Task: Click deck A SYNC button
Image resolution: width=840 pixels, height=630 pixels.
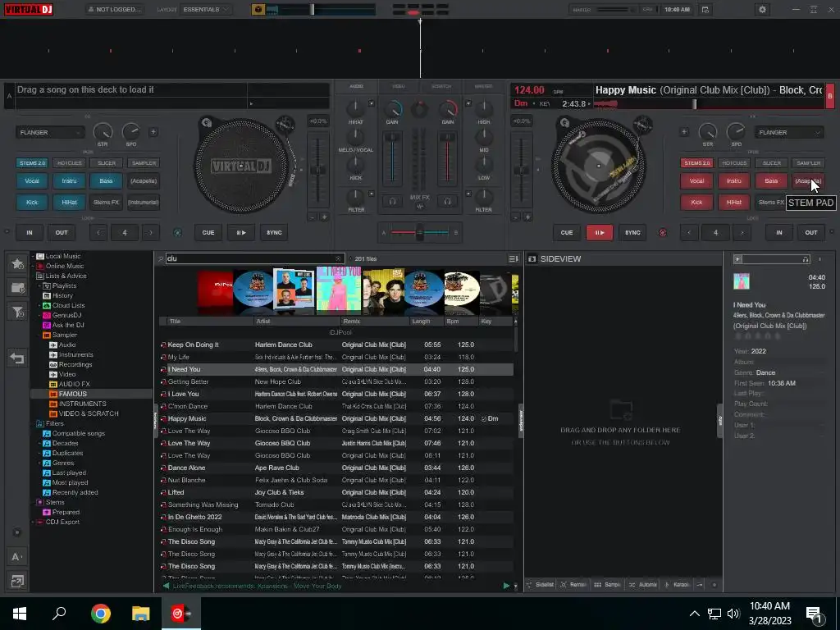Action: 274,232
